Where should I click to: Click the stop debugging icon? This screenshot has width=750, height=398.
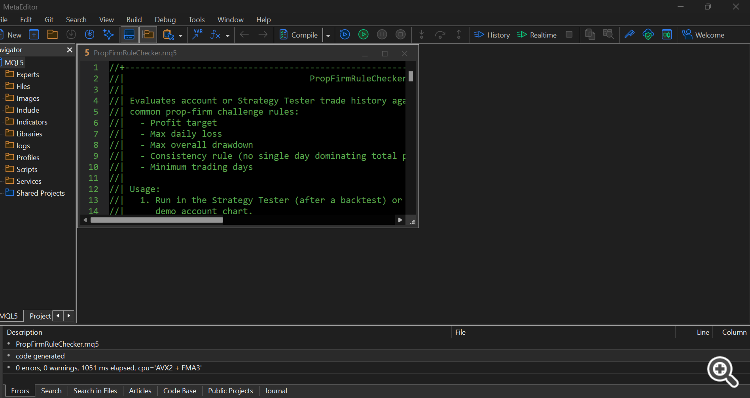point(401,34)
